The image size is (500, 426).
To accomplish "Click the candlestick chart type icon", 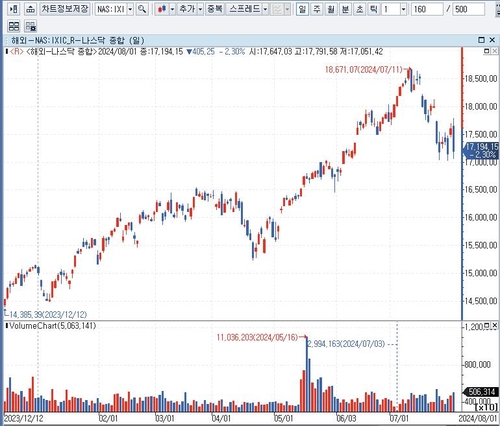I will (162, 9).
